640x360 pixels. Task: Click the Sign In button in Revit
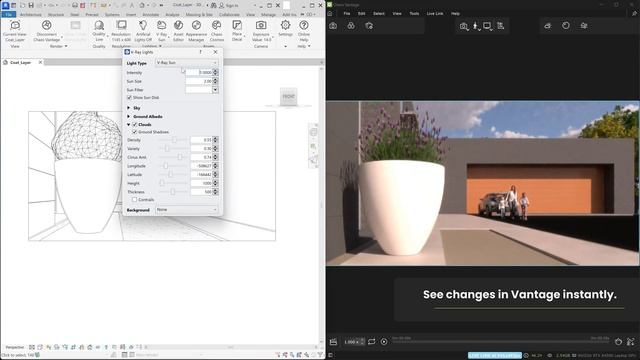coord(229,5)
